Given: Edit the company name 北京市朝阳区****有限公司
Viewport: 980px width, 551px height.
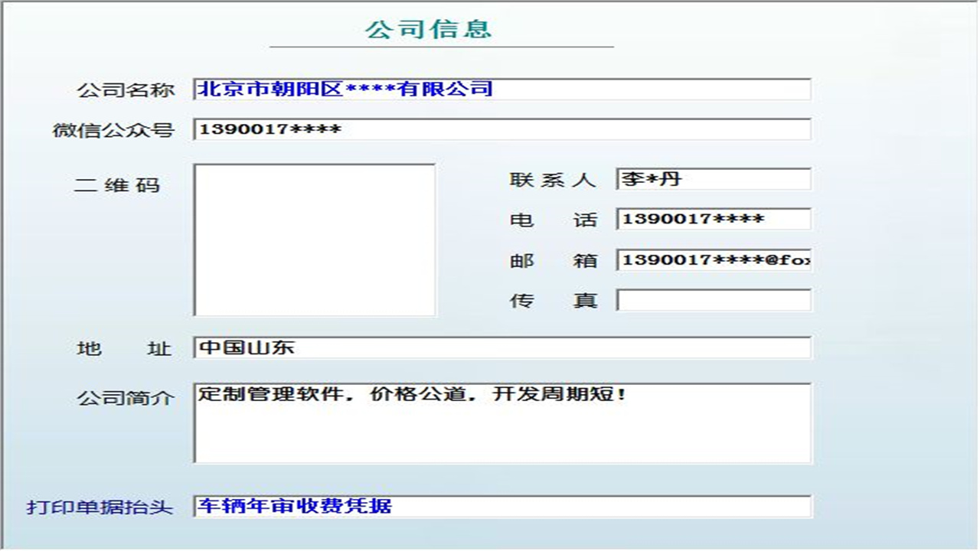Looking at the screenshot, I should (345, 89).
